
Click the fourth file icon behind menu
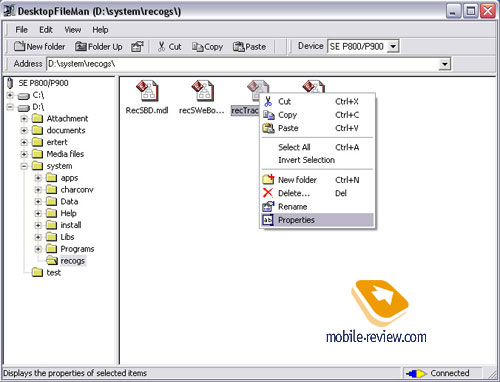tap(313, 86)
